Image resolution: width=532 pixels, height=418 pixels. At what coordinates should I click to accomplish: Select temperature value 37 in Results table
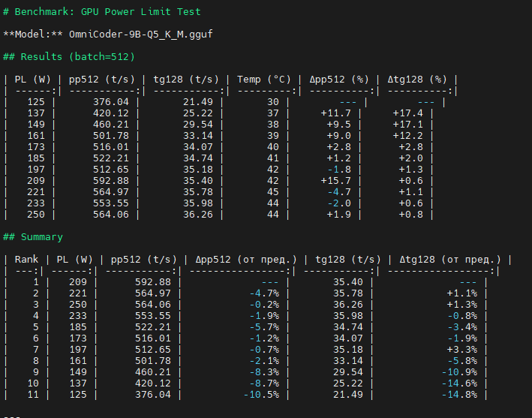[x=273, y=113]
